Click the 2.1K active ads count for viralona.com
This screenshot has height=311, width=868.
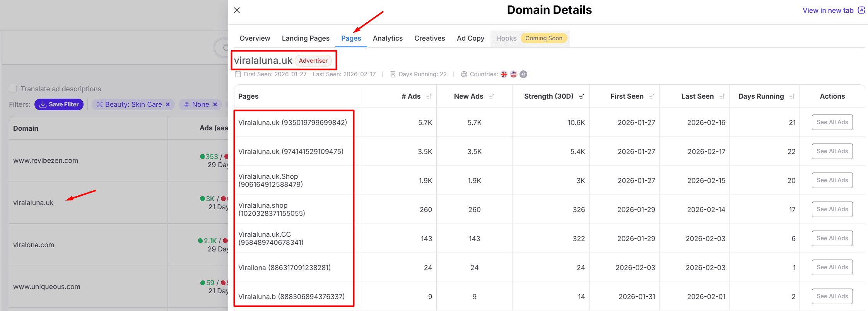(x=210, y=241)
